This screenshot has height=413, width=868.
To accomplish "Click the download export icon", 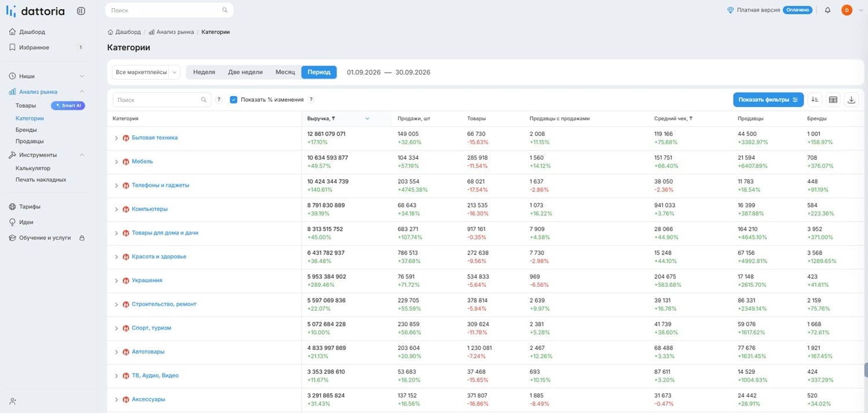I will coord(851,99).
